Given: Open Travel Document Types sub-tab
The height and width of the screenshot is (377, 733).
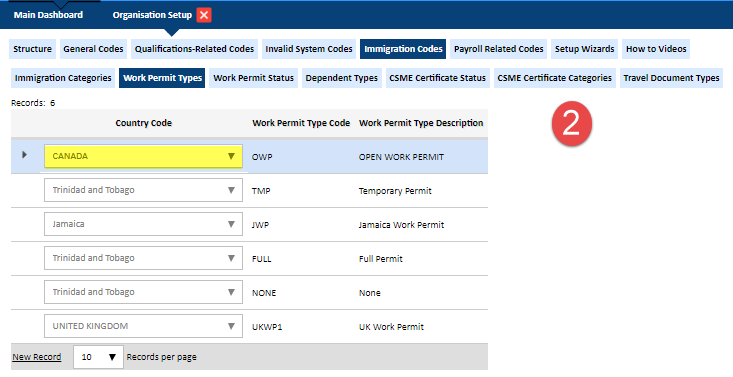Looking at the screenshot, I should click(x=671, y=78).
